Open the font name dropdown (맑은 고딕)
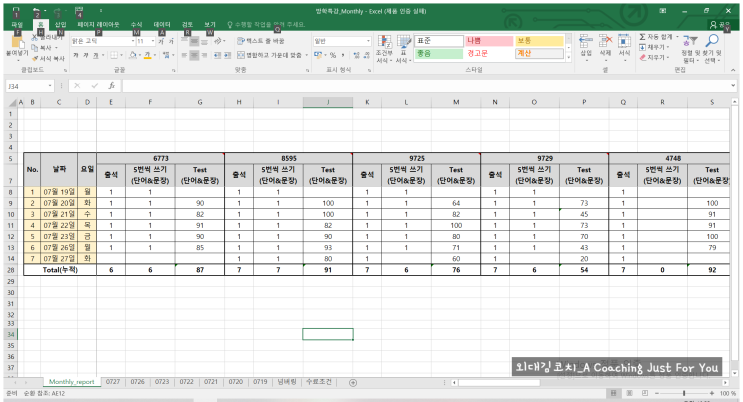The height and width of the screenshot is (402, 743). pos(133,41)
